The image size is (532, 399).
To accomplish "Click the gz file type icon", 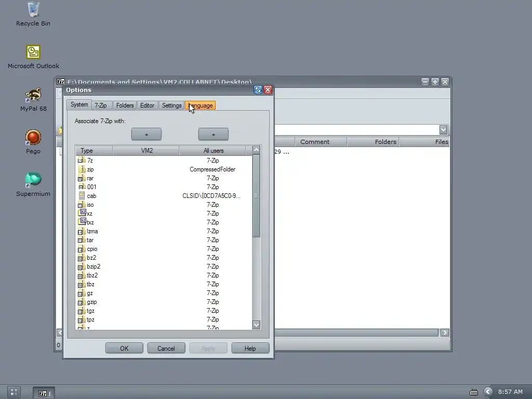I will tap(82, 293).
